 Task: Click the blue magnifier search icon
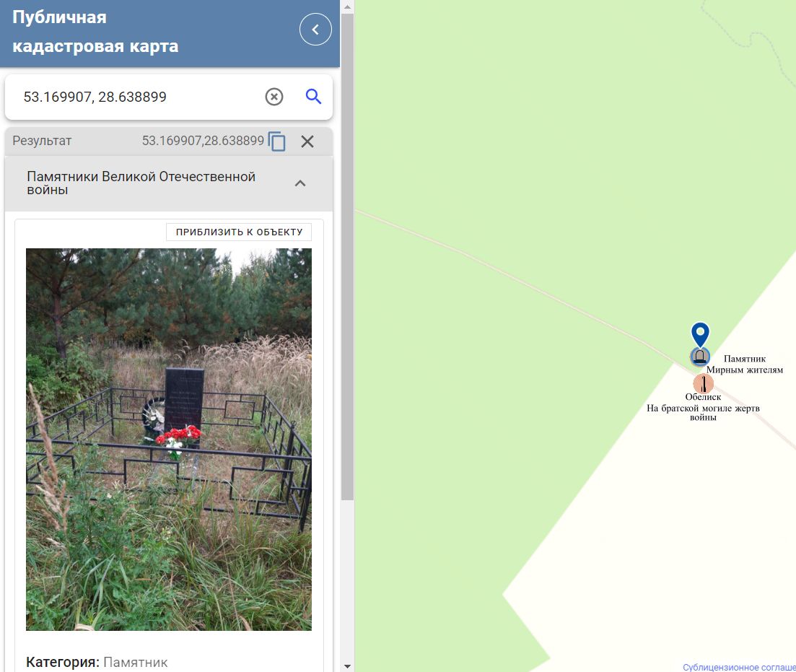[x=313, y=96]
